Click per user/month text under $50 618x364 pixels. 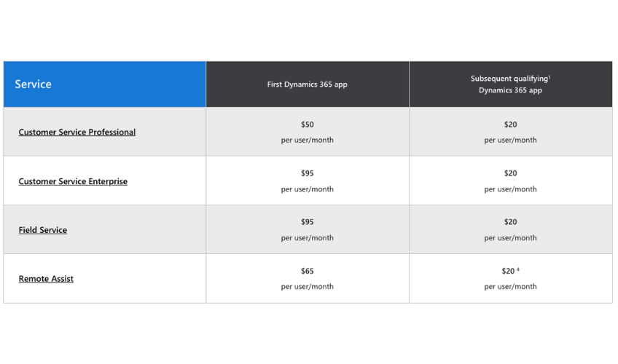point(307,140)
